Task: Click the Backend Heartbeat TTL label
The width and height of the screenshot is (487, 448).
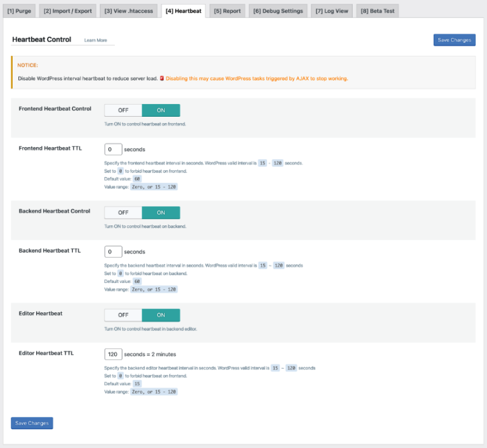Action: [x=49, y=251]
